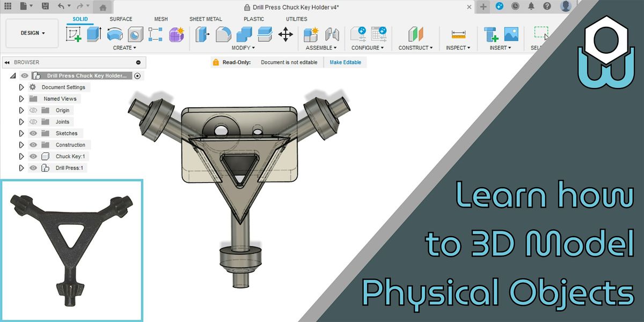Click the Make Editable button

click(346, 62)
